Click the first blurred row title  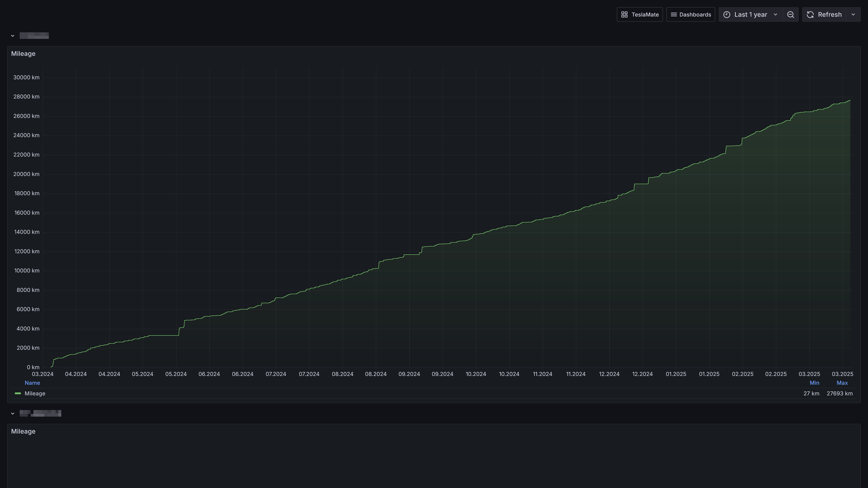(34, 36)
